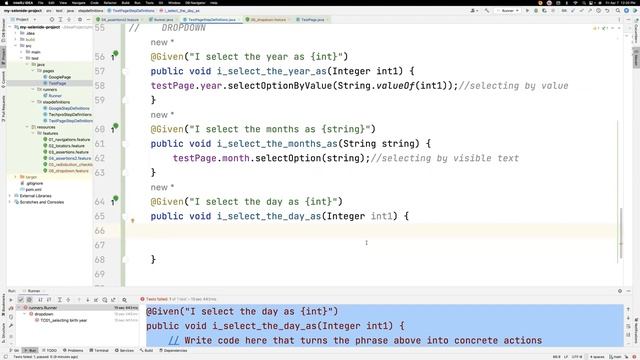
Task: Switch to the 06_dropdown.feature tab
Action: click(268, 20)
